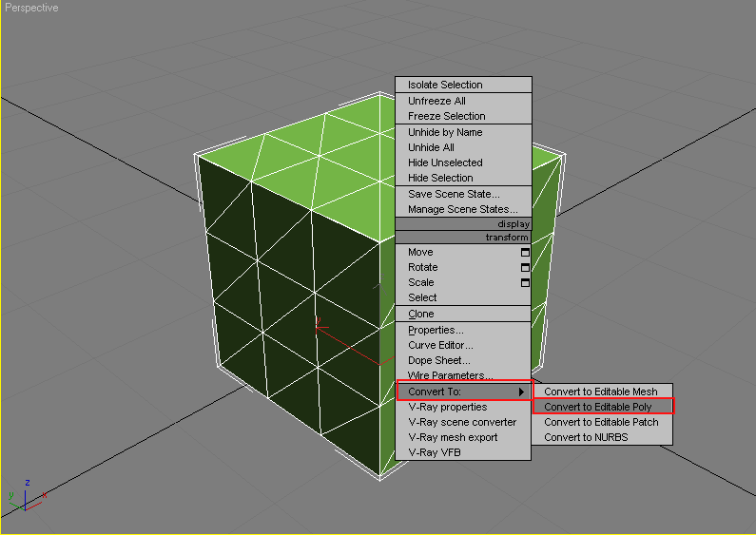The width and height of the screenshot is (756, 535).
Task: Open the Curve Editor
Action: coord(463,345)
